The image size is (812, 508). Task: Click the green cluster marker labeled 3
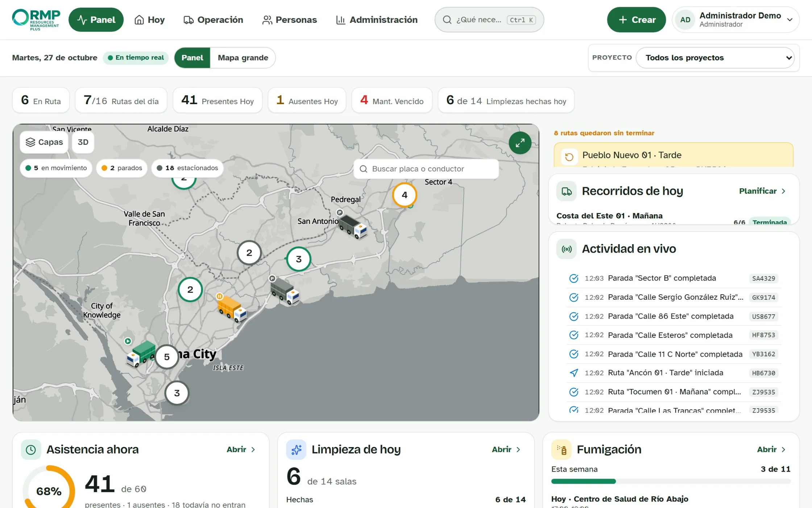pyautogui.click(x=299, y=259)
